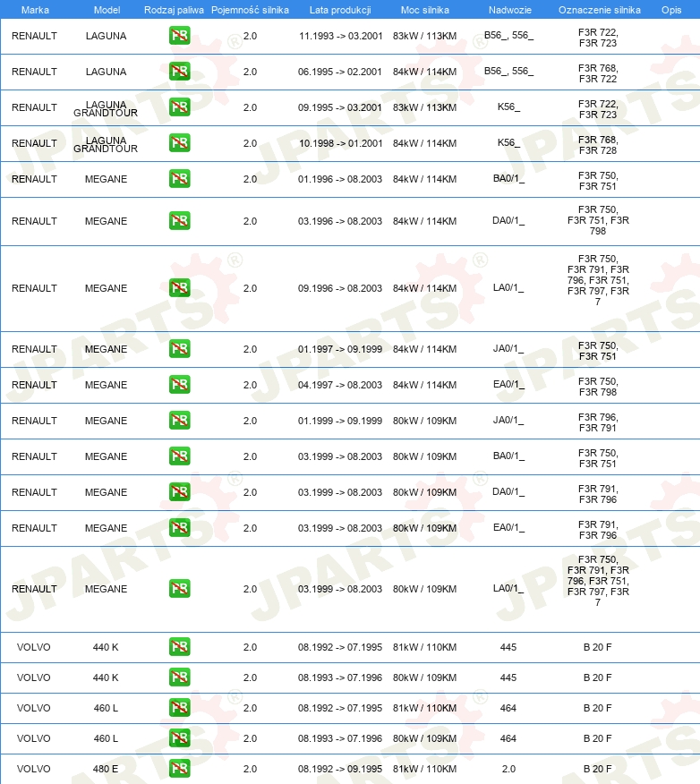700x784 pixels.
Task: Select the date cell 03.1996 -> 08.2003
Action: [x=340, y=221]
